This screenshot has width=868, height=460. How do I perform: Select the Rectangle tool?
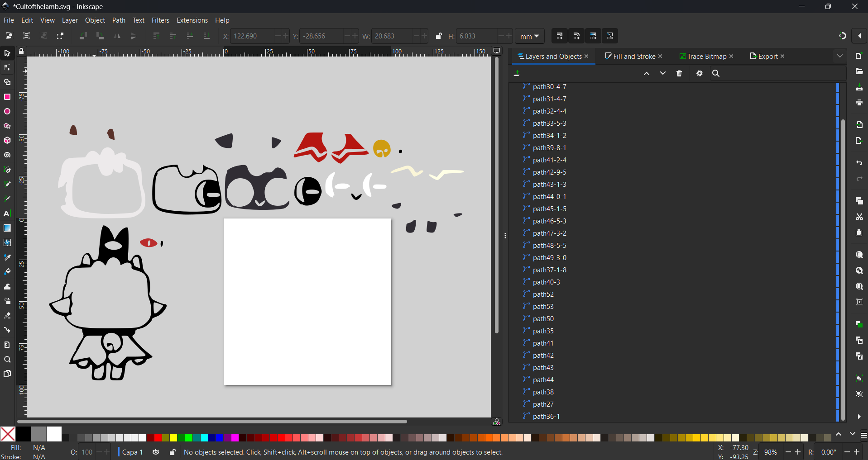pos(7,97)
